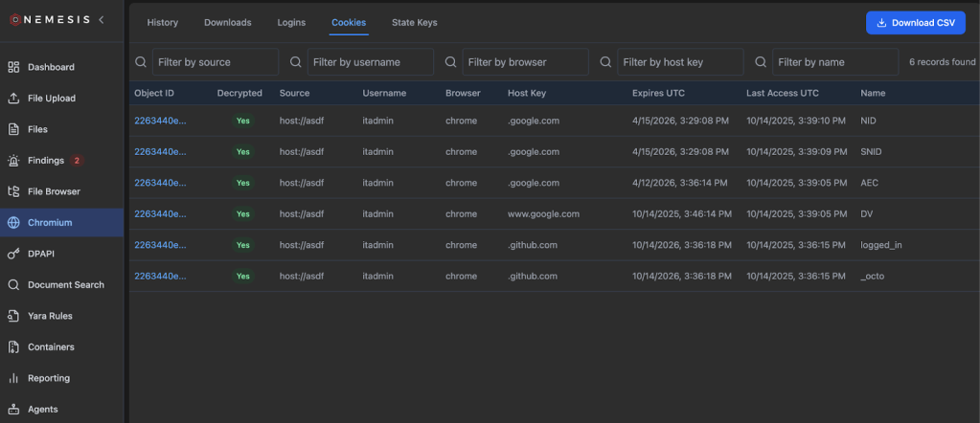Screen dimensions: 980x423
Task: Click the Yara Rules icon
Action: (13, 316)
